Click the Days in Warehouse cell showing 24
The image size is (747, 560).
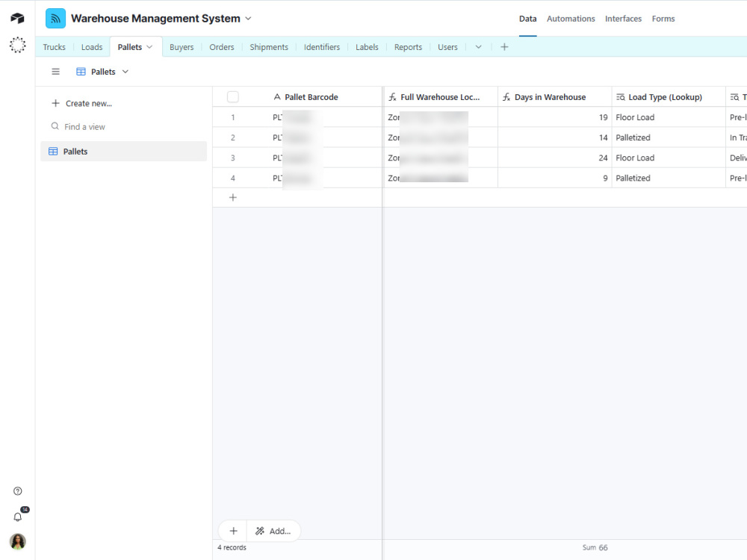click(554, 158)
